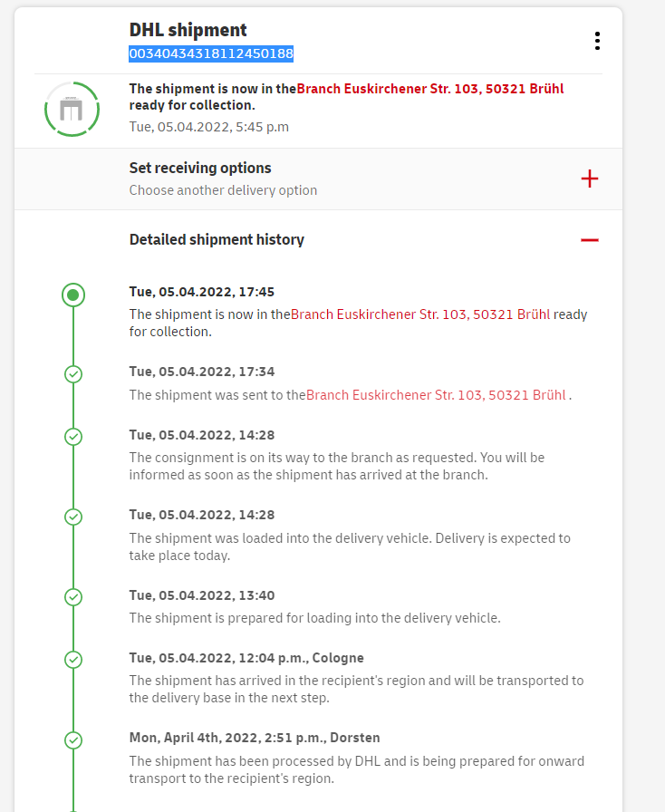Viewport: 665px width, 812px height.
Task: Click the DHL shipment title
Action: (x=188, y=31)
